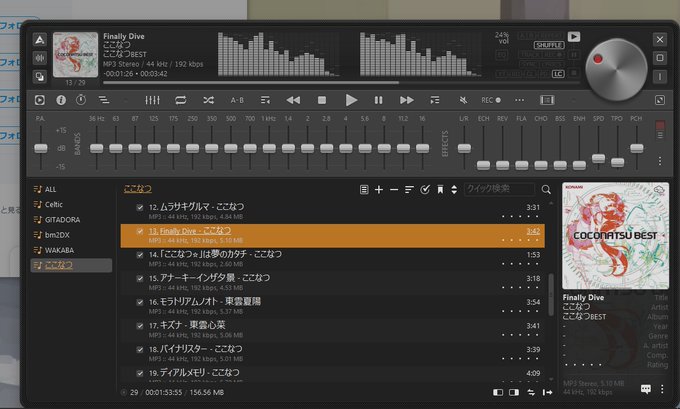This screenshot has height=409, width=680.
Task: Open the three-dots more options in toolbar
Action: (x=520, y=100)
